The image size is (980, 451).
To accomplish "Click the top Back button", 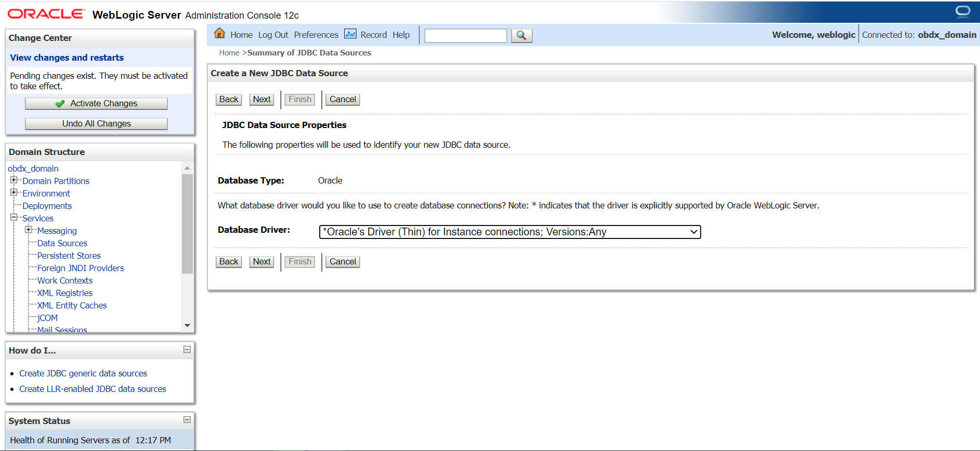I will (x=229, y=100).
